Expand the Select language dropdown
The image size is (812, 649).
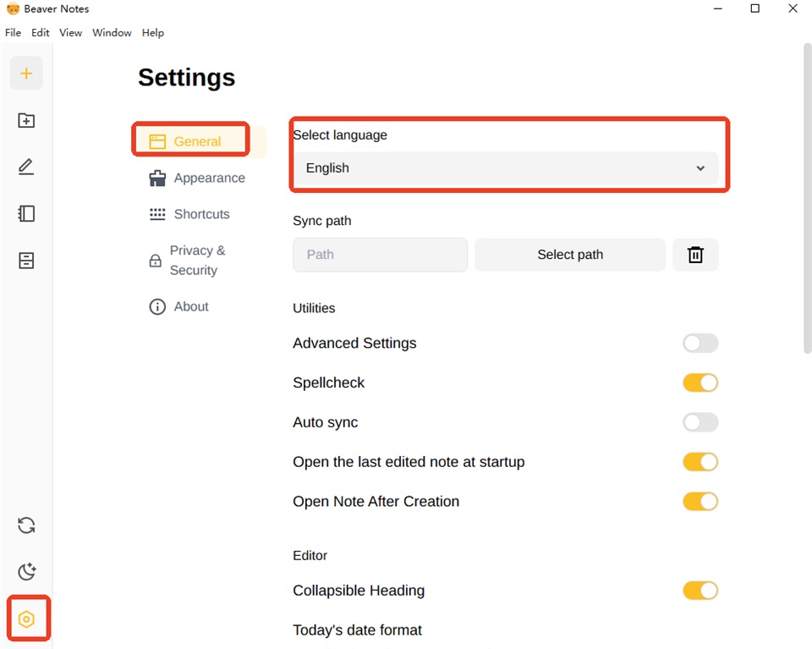tap(506, 168)
